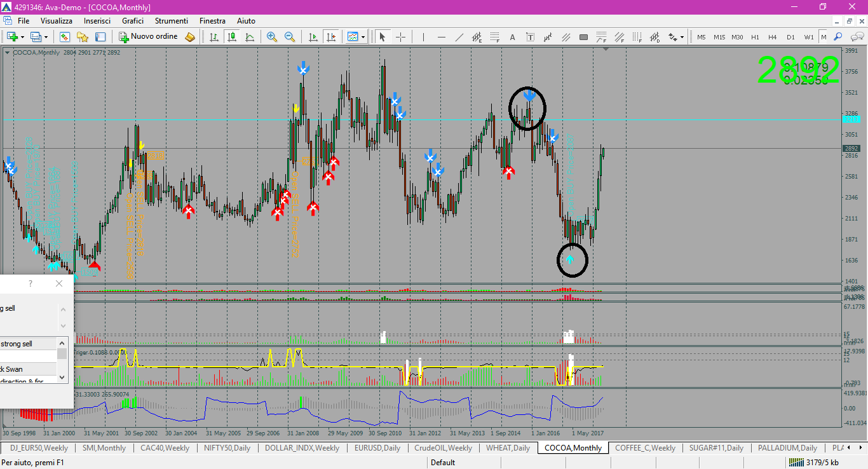Open the Strumenti menu
The height and width of the screenshot is (469, 868).
pos(172,20)
